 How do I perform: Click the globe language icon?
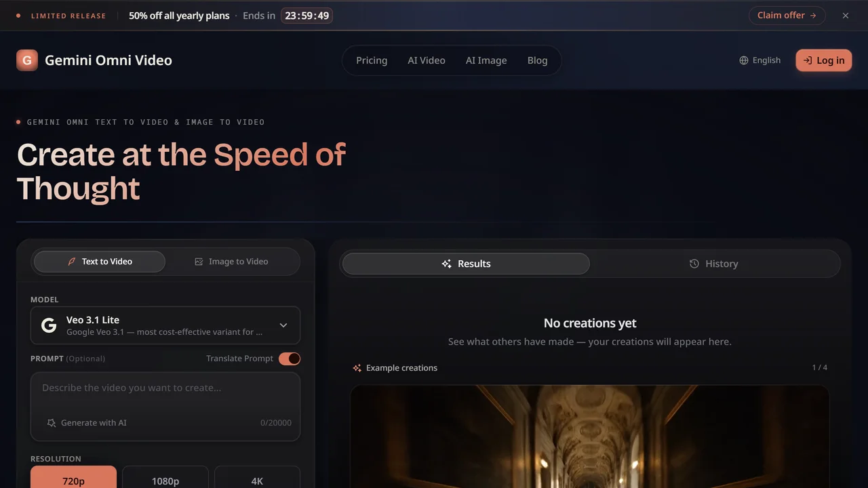(744, 60)
